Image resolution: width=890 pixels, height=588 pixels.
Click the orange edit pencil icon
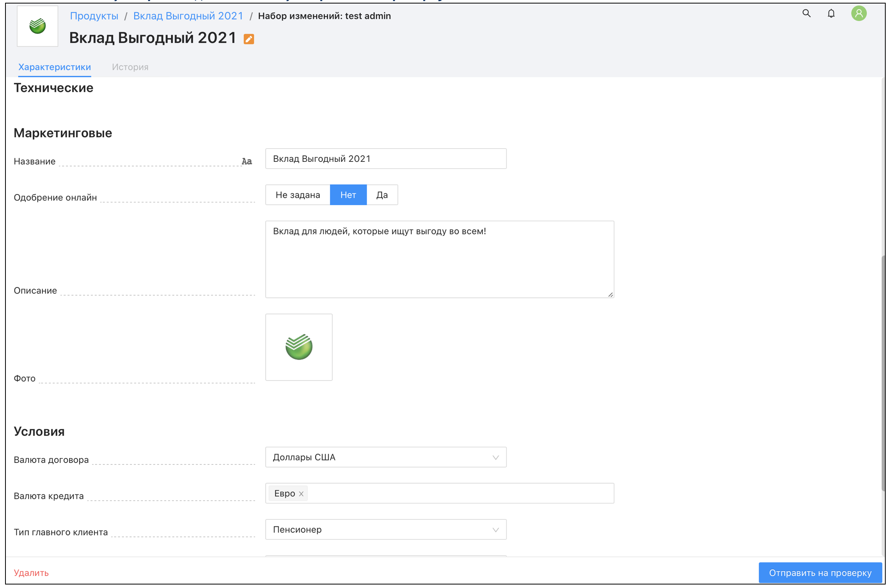click(248, 39)
